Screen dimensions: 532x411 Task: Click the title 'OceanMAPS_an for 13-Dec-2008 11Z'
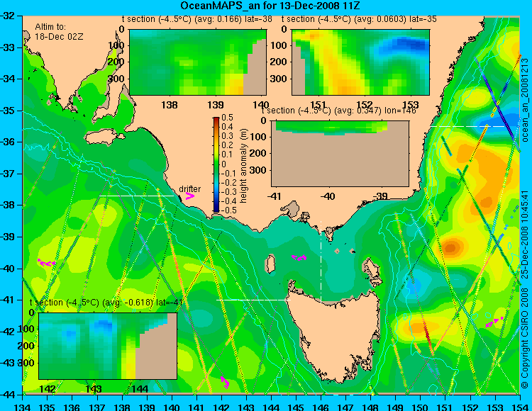(270, 6)
